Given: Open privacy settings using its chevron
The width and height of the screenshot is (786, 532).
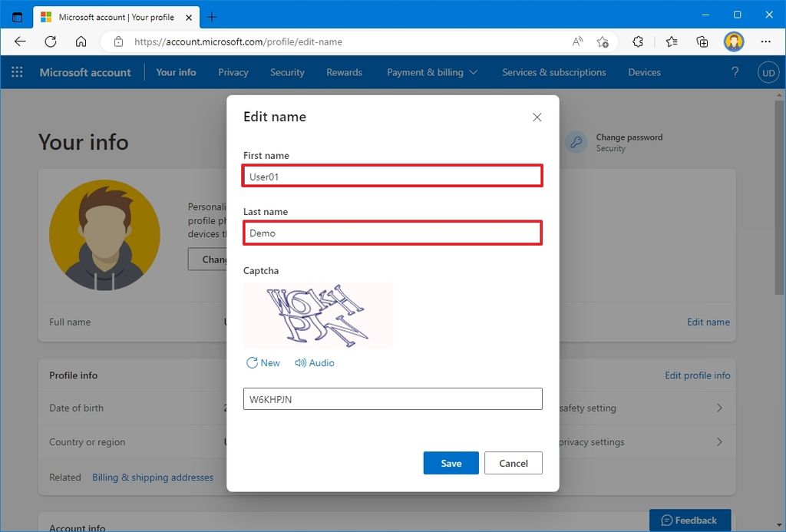Looking at the screenshot, I should (720, 442).
